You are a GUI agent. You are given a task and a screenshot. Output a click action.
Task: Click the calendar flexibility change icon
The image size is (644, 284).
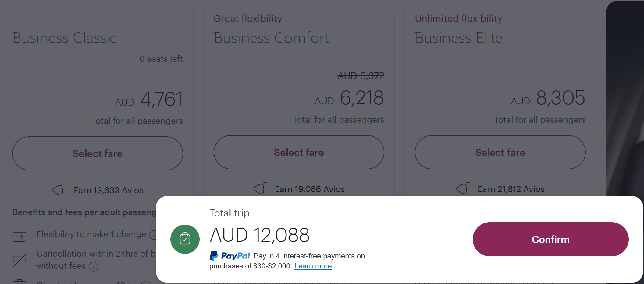(20, 235)
